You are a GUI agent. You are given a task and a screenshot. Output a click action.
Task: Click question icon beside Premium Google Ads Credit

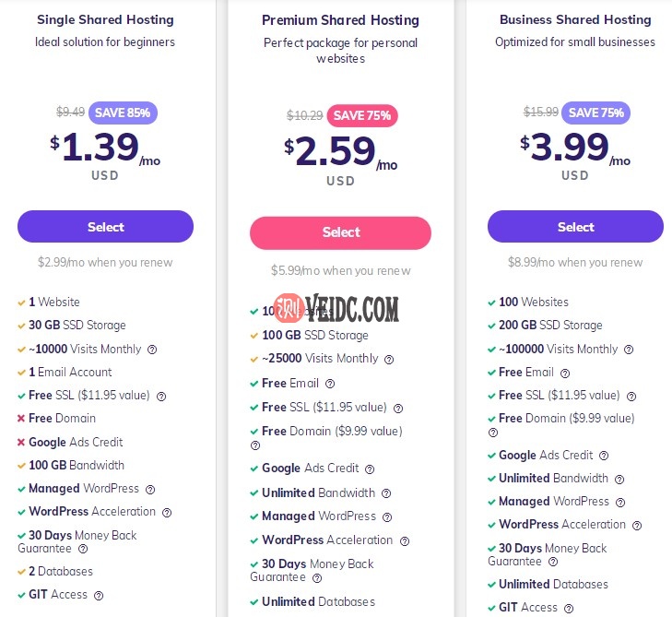coord(370,469)
